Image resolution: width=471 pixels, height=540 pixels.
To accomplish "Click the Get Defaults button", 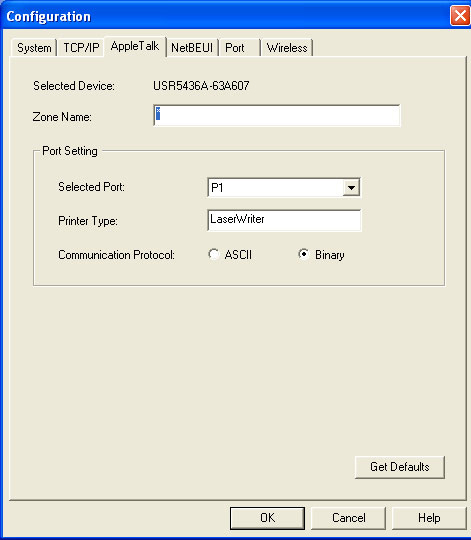I will (x=400, y=467).
